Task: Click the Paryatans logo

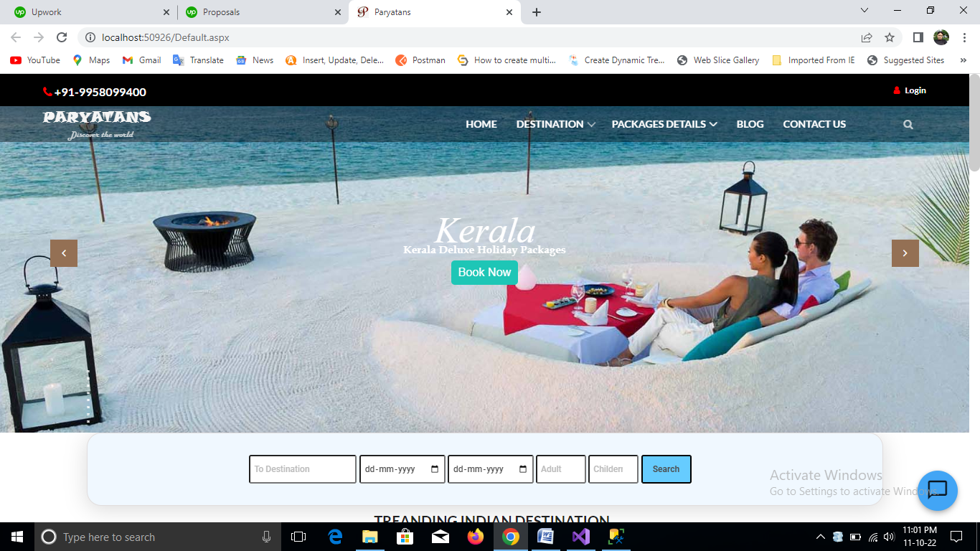Action: [97, 123]
